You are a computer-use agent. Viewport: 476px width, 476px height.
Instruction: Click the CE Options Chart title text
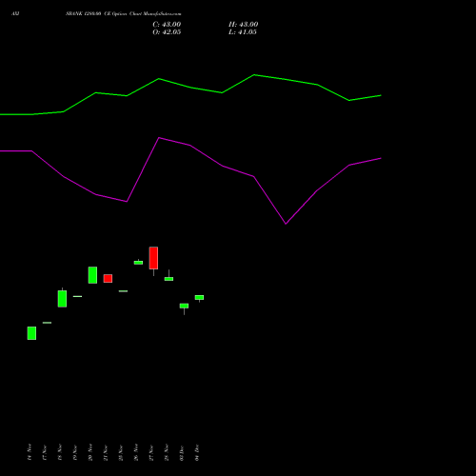(x=124, y=13)
